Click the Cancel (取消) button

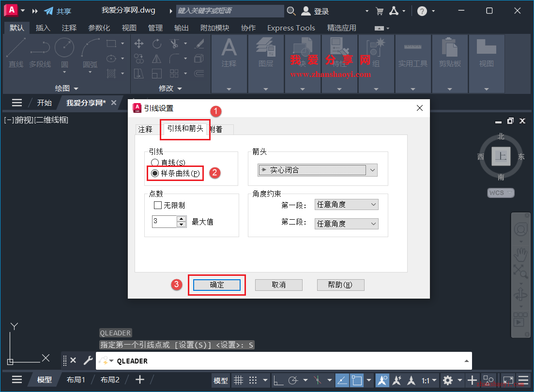point(278,285)
